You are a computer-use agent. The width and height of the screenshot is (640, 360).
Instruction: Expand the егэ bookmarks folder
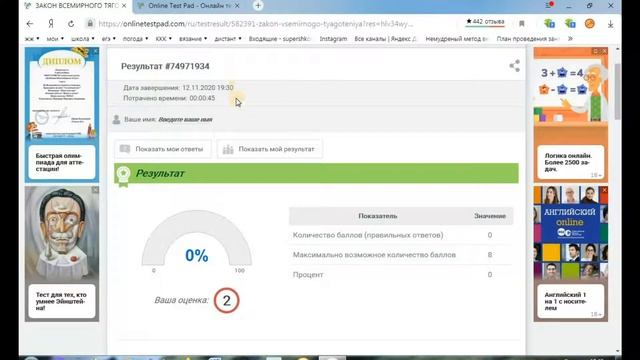[x=109, y=39]
